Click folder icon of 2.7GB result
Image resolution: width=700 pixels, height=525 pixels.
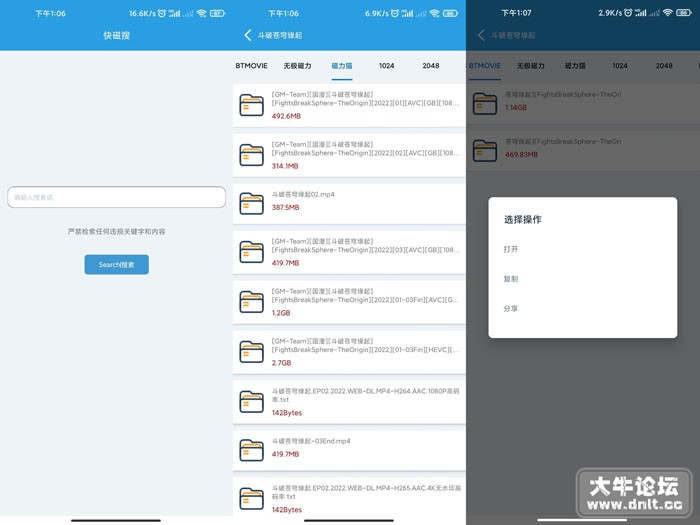251,352
